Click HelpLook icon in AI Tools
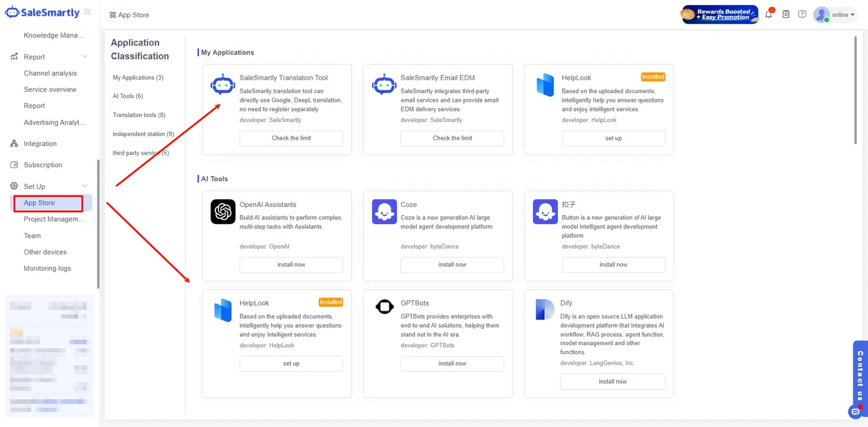868x427 pixels. point(223,310)
